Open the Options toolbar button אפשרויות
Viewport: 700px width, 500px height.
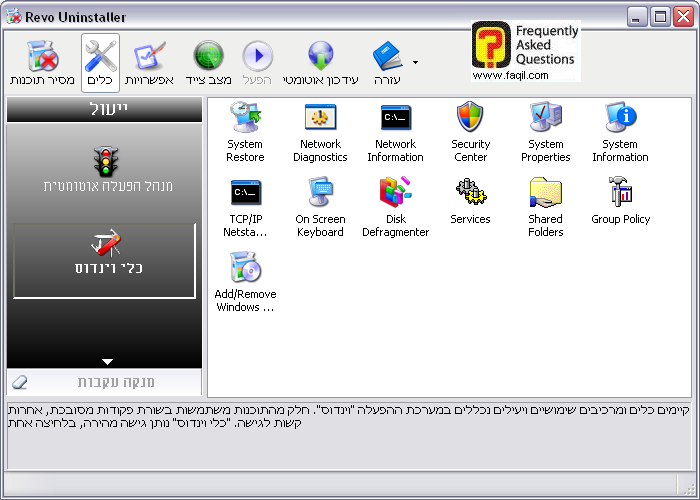click(x=150, y=62)
